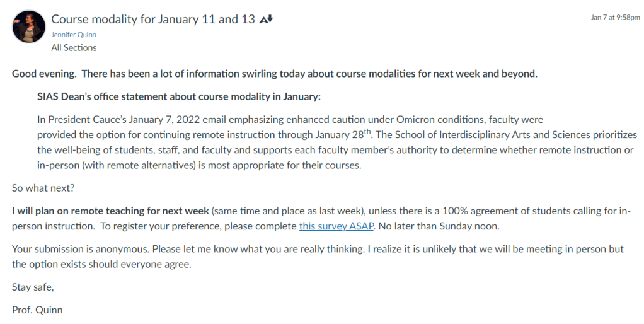644x324 pixels.
Task: Click the bold 'I will plan on remote teaching' text
Action: (x=110, y=211)
